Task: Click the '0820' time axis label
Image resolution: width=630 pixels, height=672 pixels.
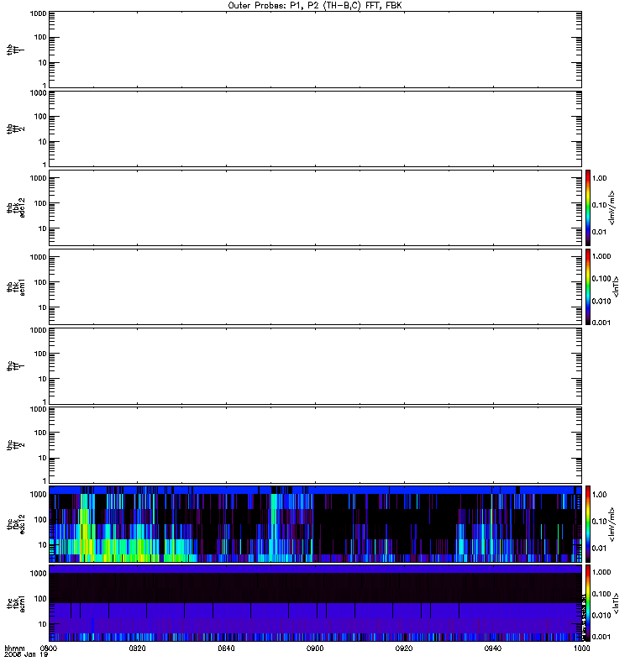Action: (137, 648)
